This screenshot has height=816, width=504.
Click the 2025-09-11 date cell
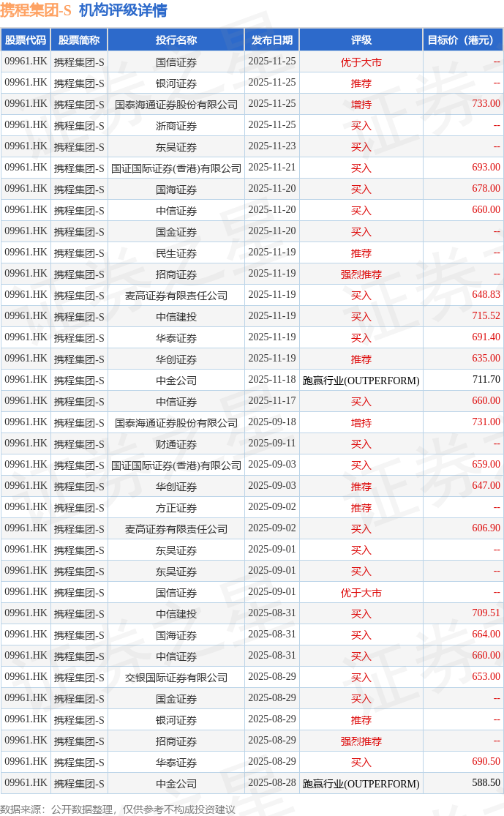click(272, 443)
